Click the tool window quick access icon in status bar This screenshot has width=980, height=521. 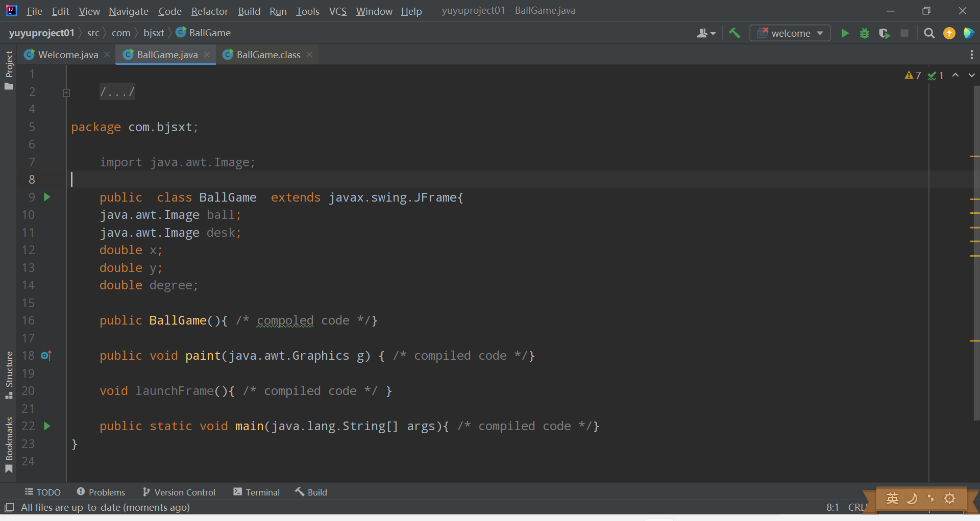[9, 508]
